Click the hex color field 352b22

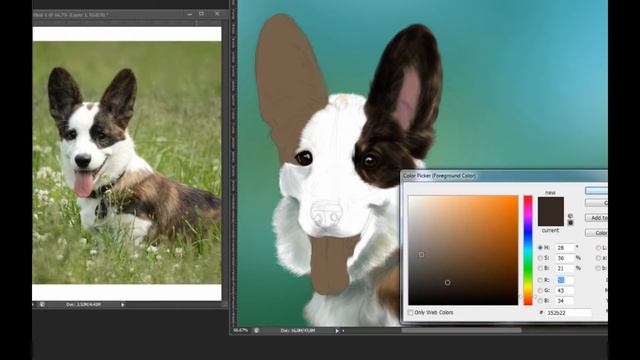tap(569, 313)
